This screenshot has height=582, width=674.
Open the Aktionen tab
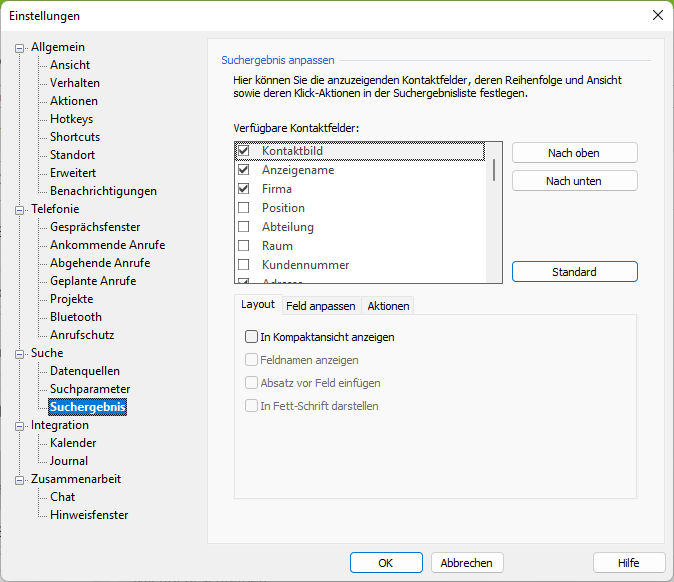point(386,306)
